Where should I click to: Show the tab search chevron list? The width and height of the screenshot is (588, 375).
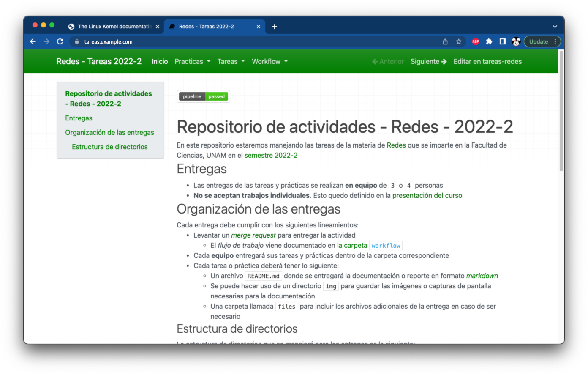pyautogui.click(x=555, y=27)
